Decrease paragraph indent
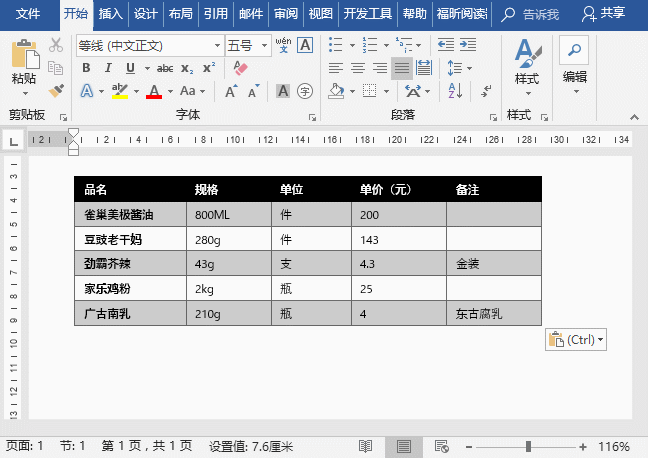648x458 pixels. pyautogui.click(x=446, y=44)
